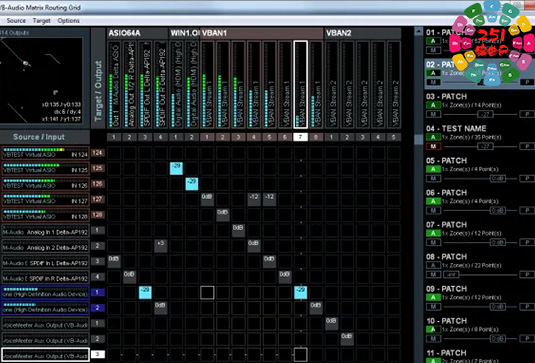Click ASIO64A output column number 2
This screenshot has width=535, height=363.
(130, 137)
